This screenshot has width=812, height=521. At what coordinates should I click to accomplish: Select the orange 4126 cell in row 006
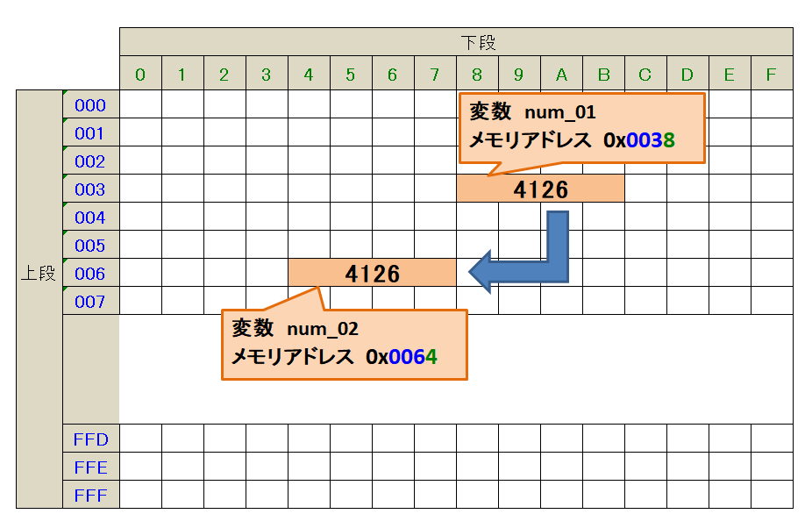[x=372, y=274]
